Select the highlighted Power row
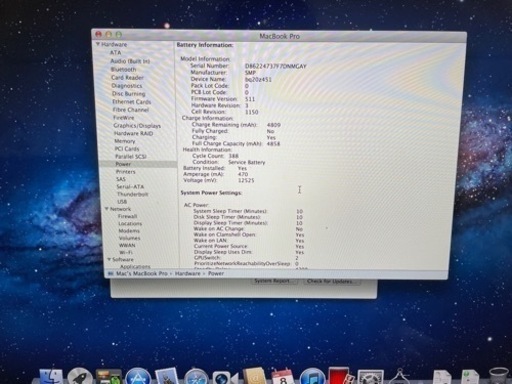Image resolution: width=512 pixels, height=384 pixels. point(138,164)
